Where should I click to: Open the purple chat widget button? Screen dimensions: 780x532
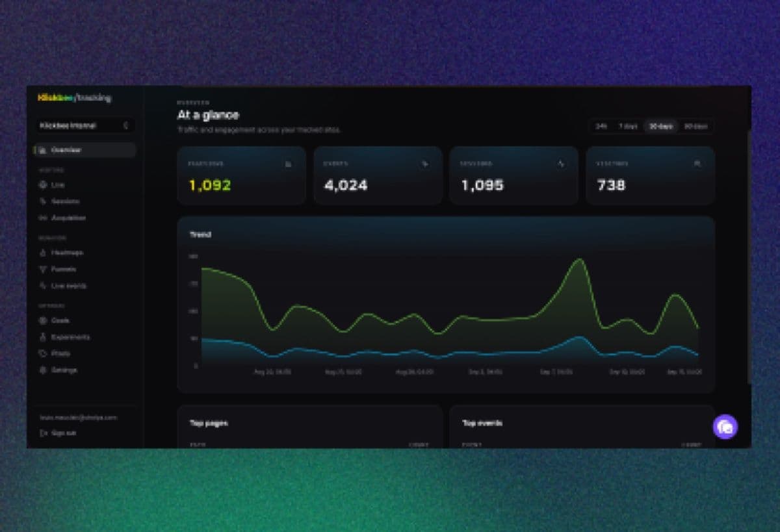725,427
